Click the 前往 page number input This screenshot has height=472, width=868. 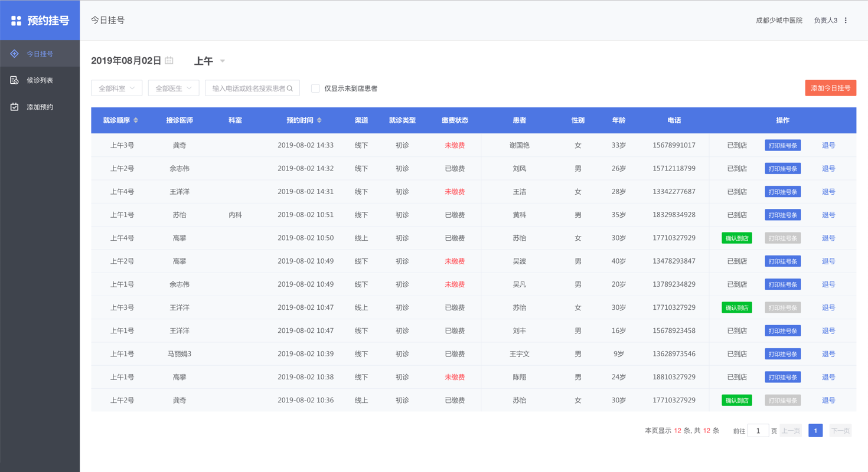758,431
